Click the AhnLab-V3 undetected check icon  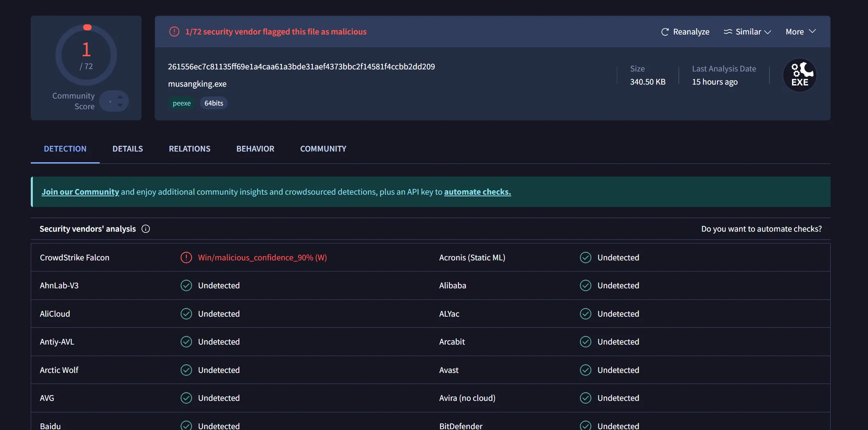(186, 285)
